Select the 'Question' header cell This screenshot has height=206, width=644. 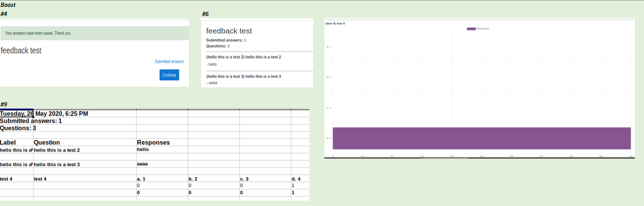coord(85,143)
